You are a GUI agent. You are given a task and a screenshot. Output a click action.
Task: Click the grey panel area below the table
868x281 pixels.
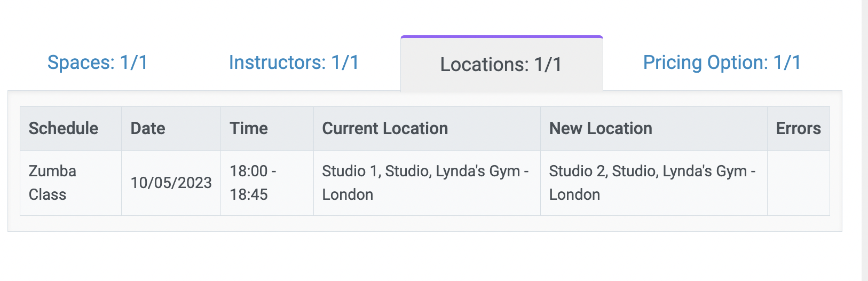[x=425, y=223]
